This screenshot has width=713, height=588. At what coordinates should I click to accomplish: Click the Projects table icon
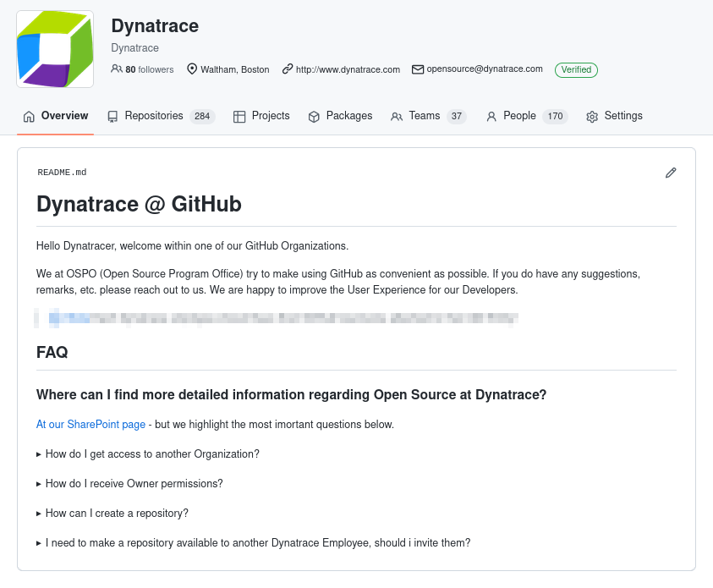[x=239, y=117]
